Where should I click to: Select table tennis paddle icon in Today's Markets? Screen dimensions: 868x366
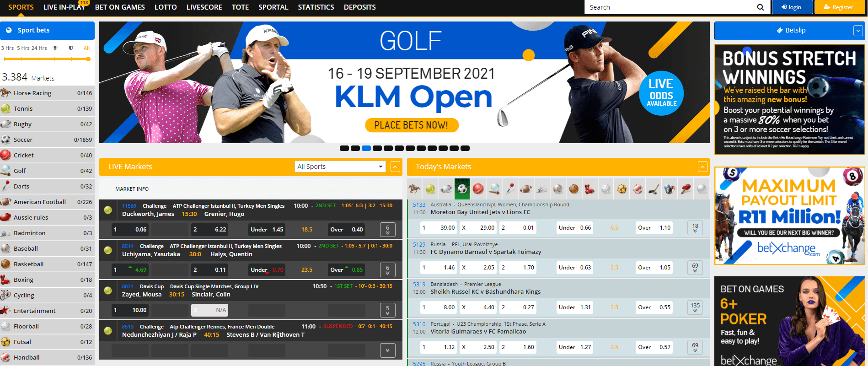coord(686,189)
